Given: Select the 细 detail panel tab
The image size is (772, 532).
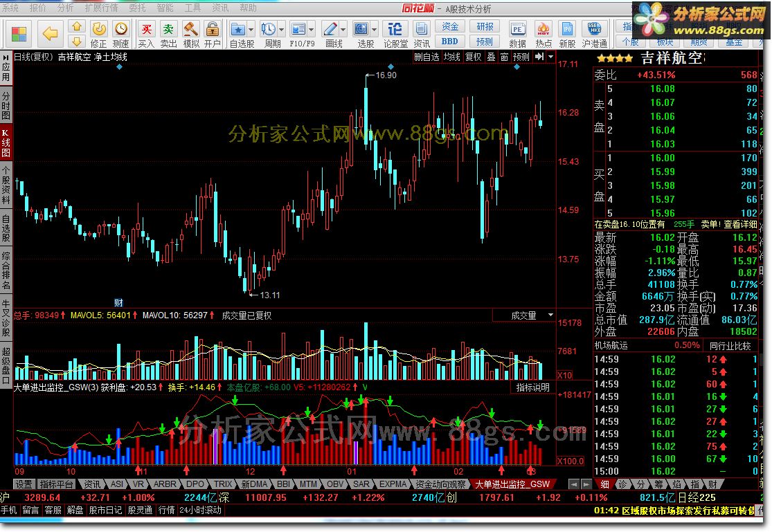Looking at the screenshot, I should point(605,484).
